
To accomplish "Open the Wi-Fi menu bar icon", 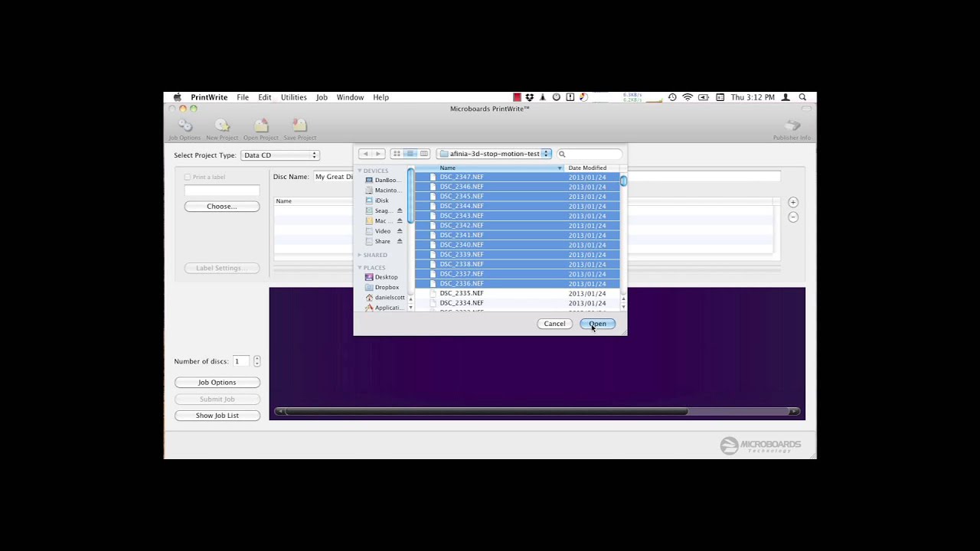I will [688, 97].
